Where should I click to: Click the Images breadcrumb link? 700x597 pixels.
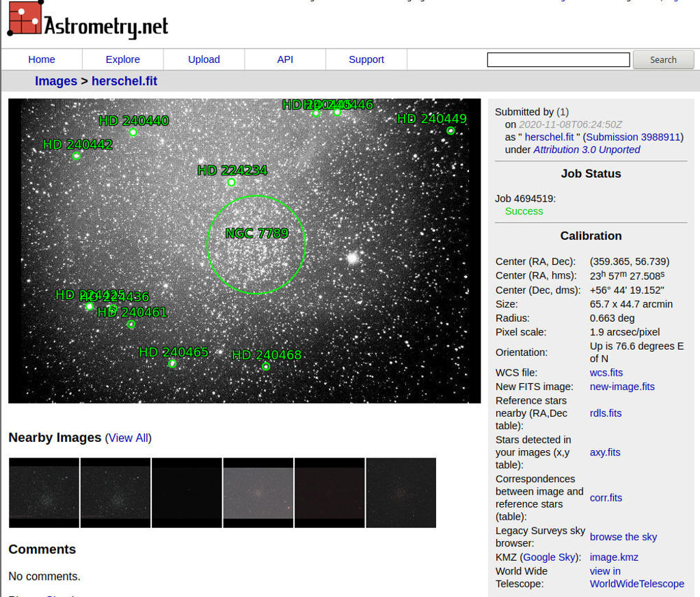point(56,81)
